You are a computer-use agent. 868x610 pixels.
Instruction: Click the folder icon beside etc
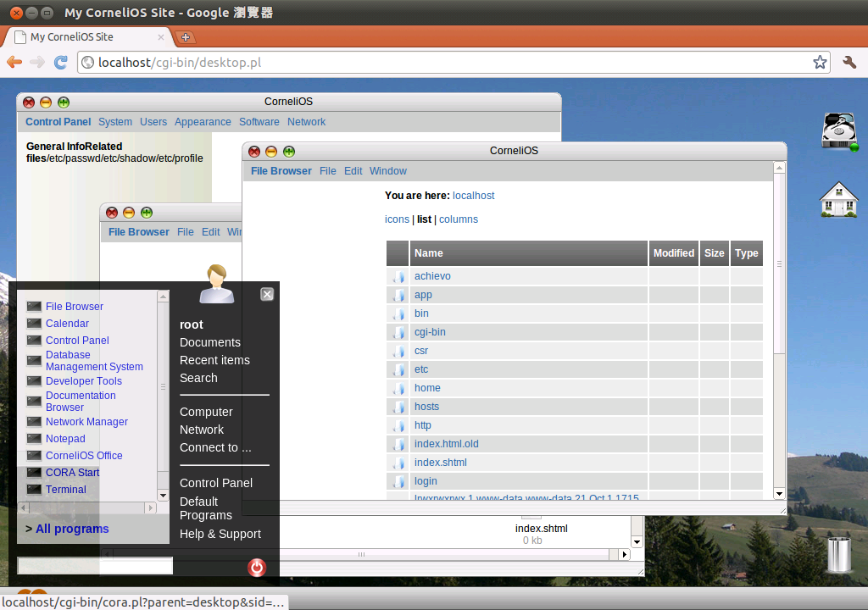398,369
